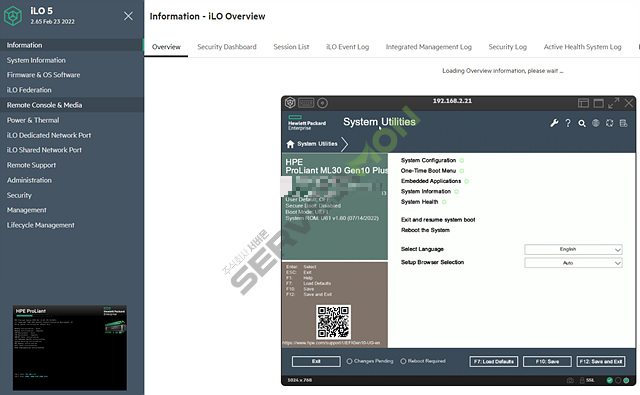Open One-Time Boot Menu entry

pos(428,171)
